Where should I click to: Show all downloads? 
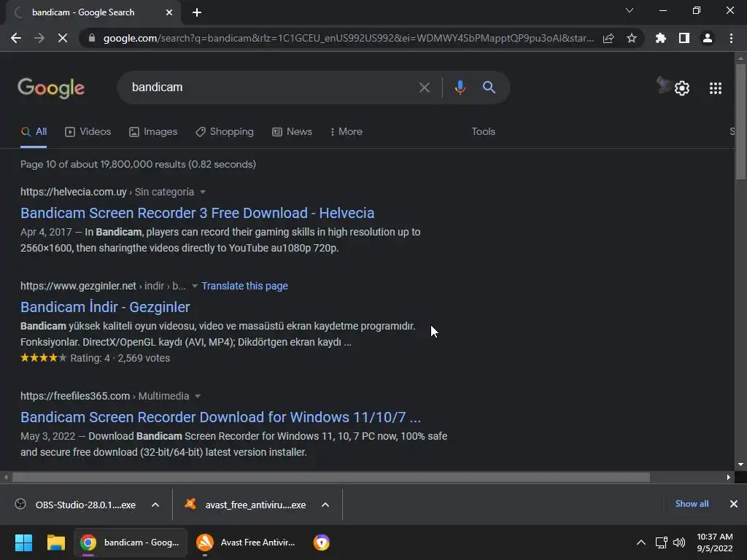[692, 504]
